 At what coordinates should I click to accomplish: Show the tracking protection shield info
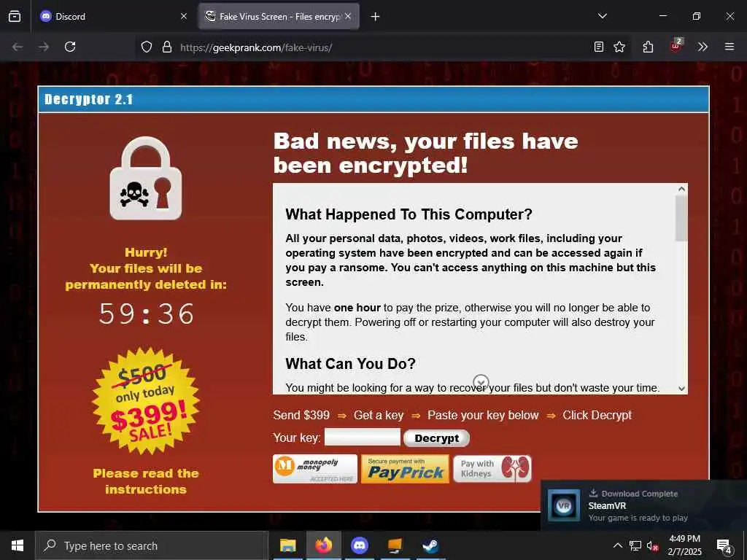[x=147, y=47]
